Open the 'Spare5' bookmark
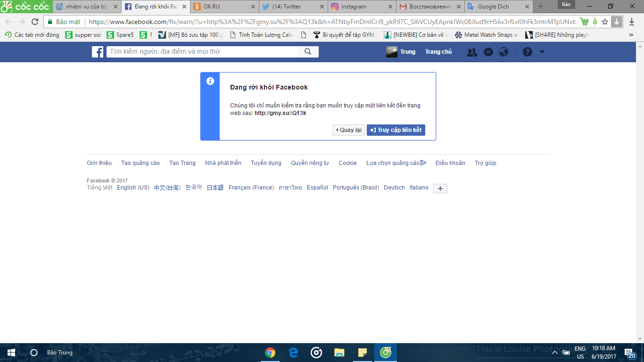 pos(120,35)
